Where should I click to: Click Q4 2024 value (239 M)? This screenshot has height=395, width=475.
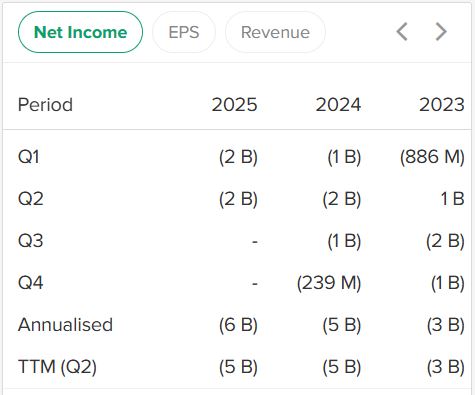click(329, 283)
